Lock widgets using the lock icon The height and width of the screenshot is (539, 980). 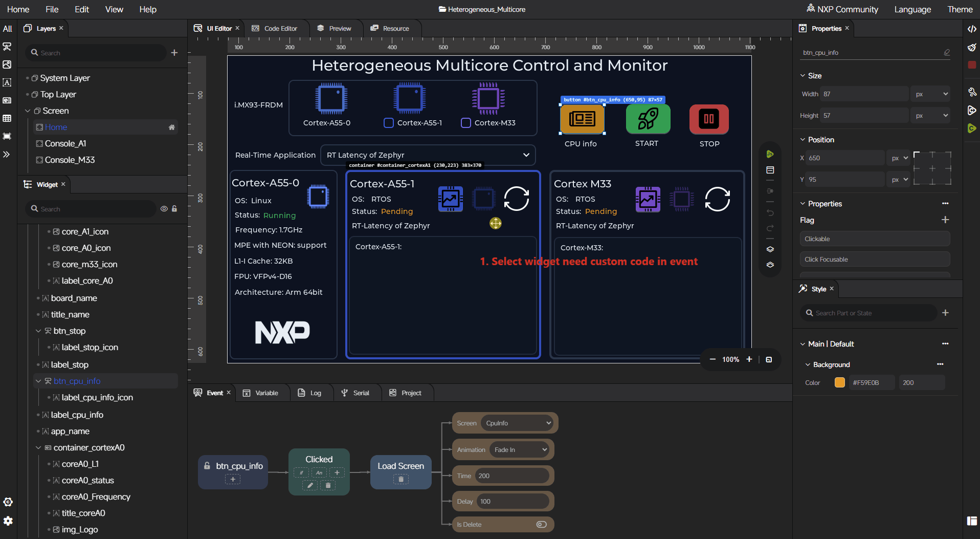[174, 209]
